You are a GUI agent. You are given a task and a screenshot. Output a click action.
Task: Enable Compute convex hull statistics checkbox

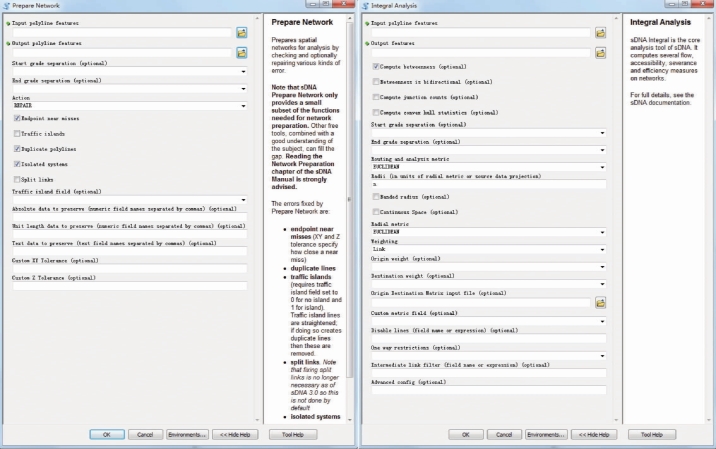(x=376, y=112)
